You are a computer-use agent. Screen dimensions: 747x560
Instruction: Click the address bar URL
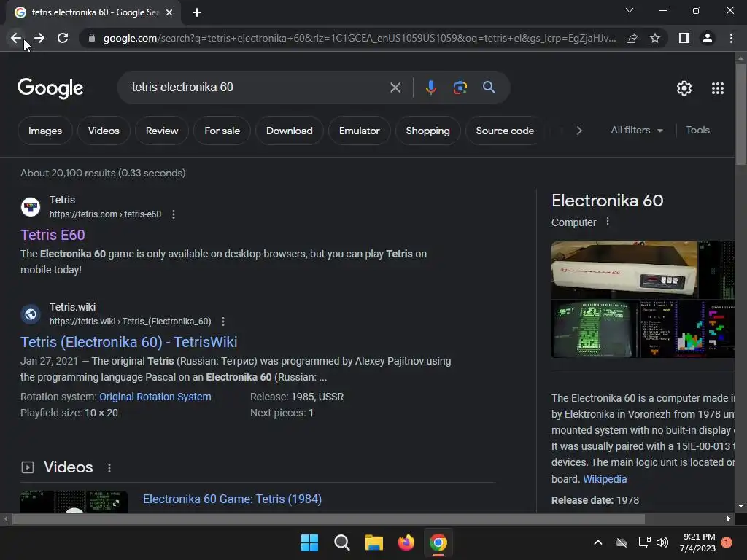[x=359, y=38]
